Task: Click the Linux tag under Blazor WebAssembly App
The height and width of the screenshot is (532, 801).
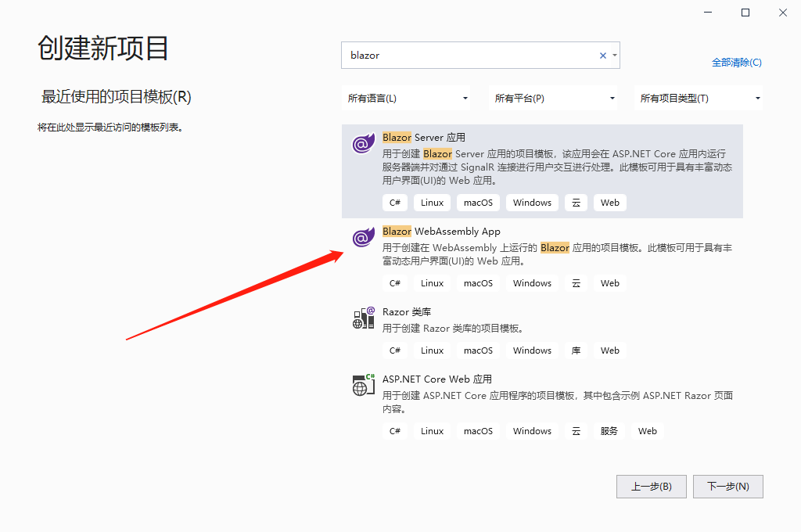Action: tap(432, 283)
